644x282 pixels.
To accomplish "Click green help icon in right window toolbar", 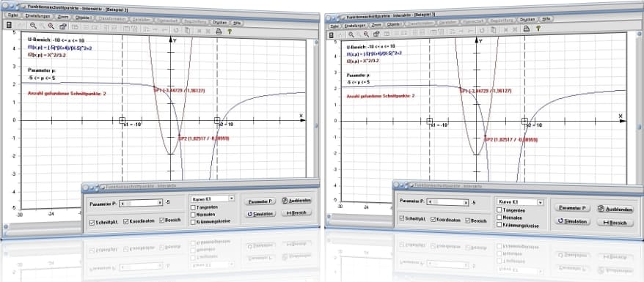I will tap(538, 29).
